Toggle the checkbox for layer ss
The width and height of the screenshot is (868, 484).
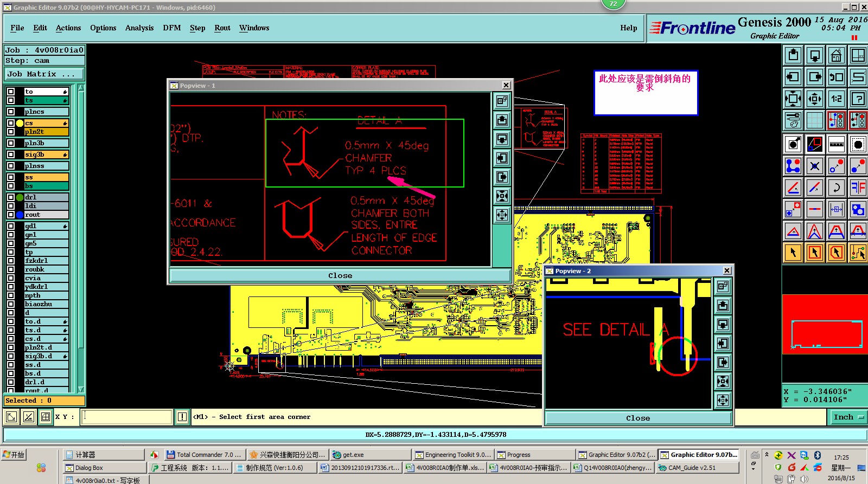click(11, 177)
